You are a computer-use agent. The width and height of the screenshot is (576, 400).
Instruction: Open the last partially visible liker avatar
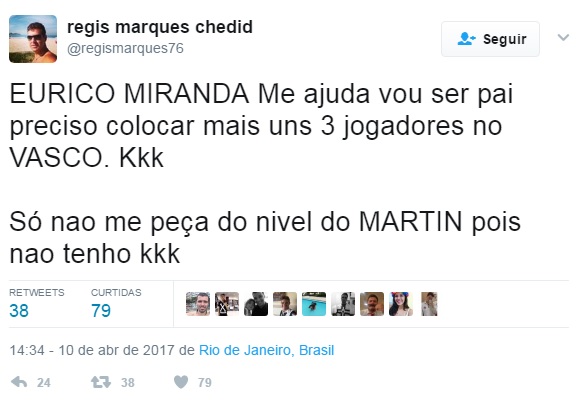429,304
